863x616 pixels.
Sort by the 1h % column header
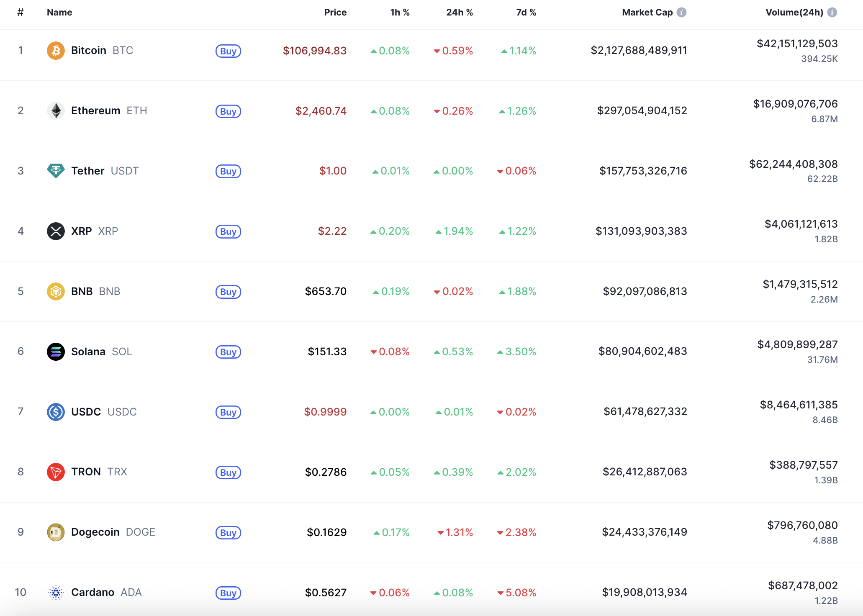(x=400, y=13)
